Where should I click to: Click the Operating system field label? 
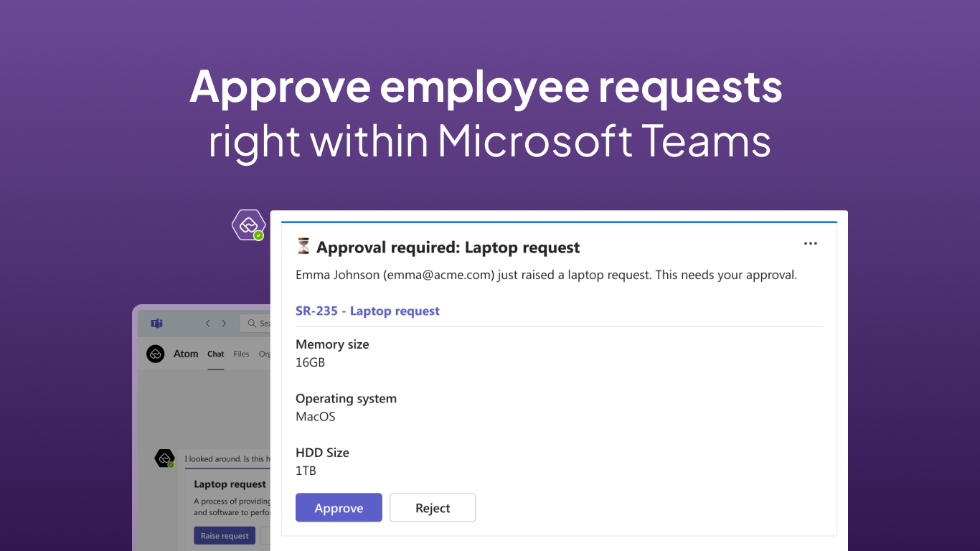click(346, 398)
